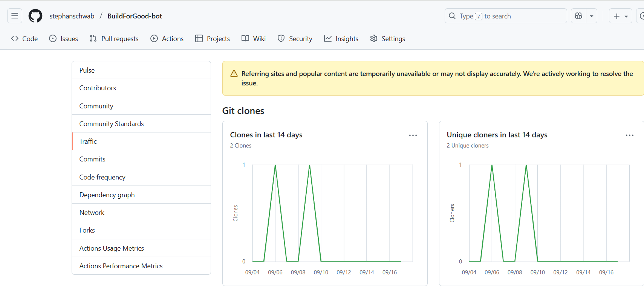Open options menu for Clones chart

[413, 135]
